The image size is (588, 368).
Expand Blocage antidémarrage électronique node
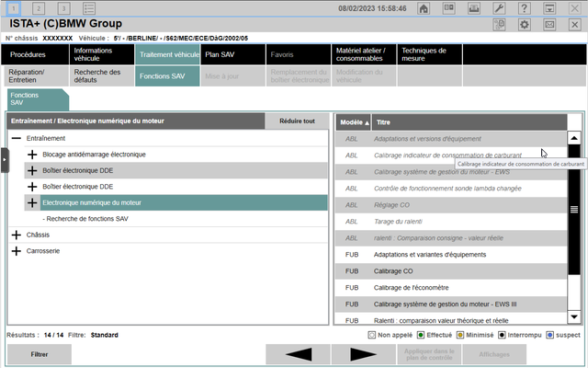[32, 155]
